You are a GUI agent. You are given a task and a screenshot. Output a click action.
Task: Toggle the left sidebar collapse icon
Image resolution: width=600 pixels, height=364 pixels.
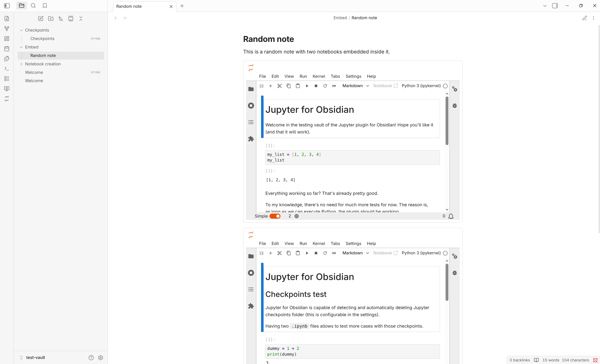pyautogui.click(x=7, y=6)
